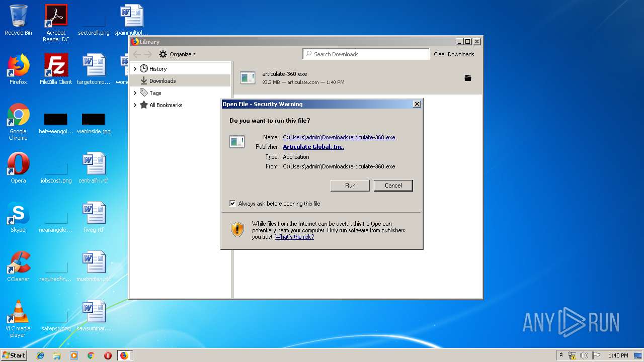Close the Open File security dialog
644x362 pixels.
[x=417, y=104]
